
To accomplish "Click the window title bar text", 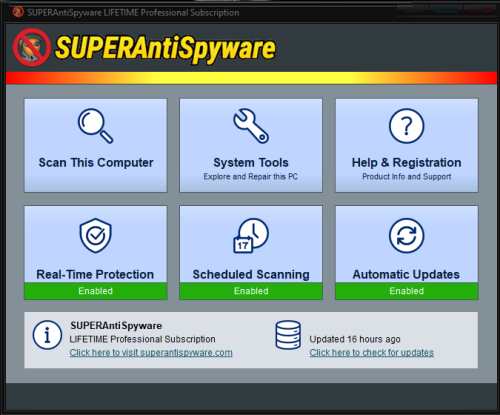I will [x=133, y=13].
